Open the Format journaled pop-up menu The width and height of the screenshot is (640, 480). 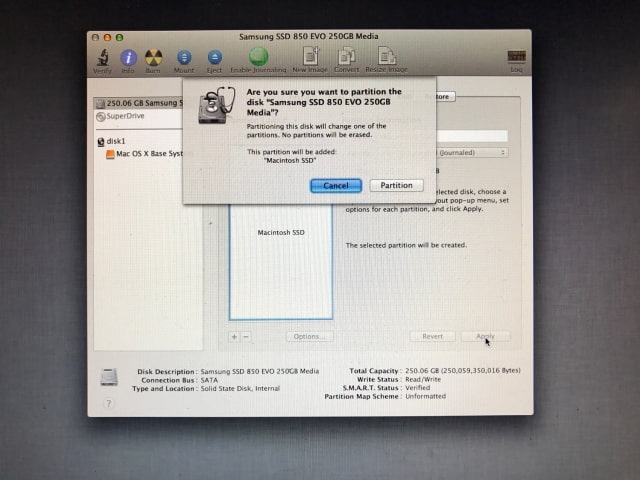[470, 152]
